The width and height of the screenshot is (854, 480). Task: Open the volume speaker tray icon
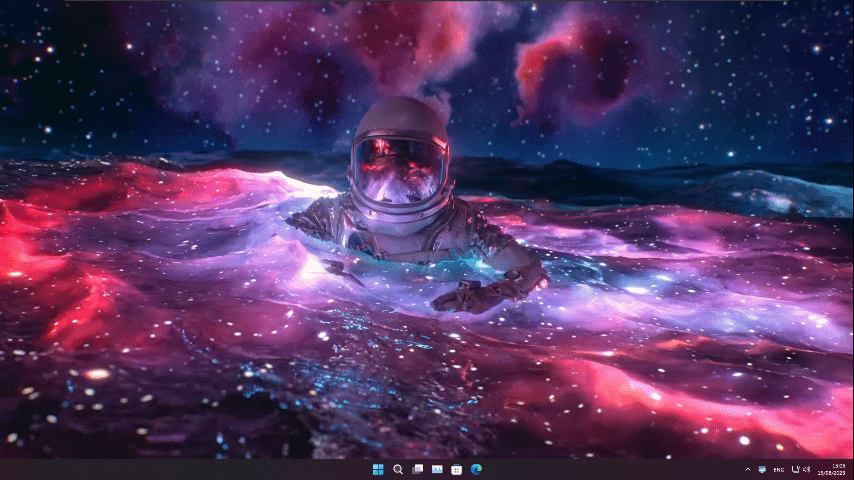click(x=807, y=469)
